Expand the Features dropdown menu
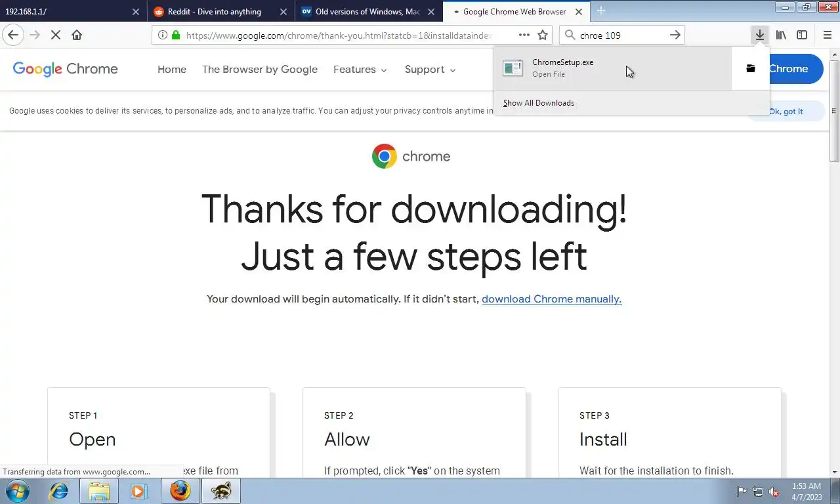Viewport: 840px width, 504px height. tap(360, 70)
